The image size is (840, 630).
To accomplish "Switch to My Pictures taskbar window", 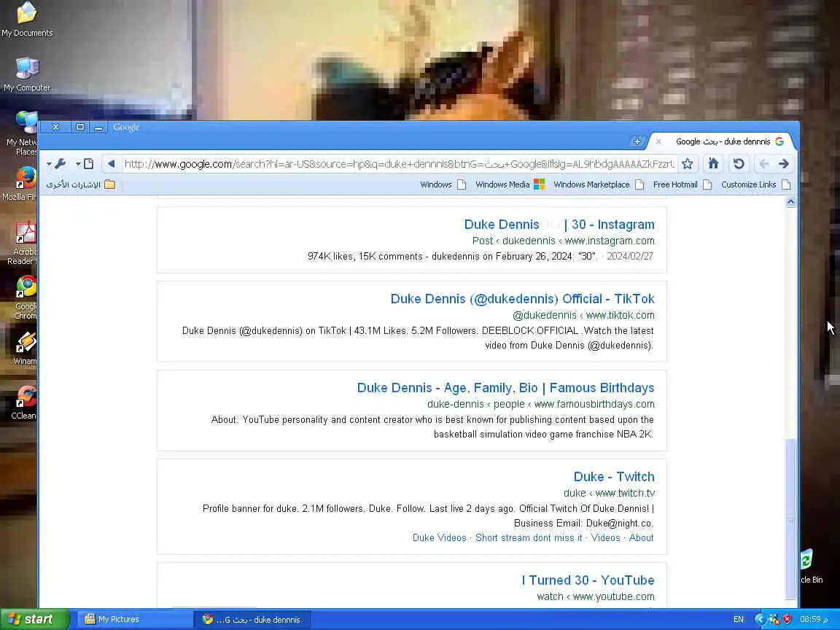I will point(134,619).
